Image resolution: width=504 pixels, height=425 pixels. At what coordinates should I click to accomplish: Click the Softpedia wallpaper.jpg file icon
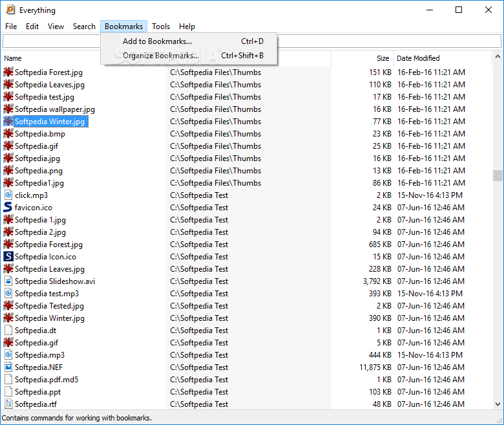pos(8,109)
